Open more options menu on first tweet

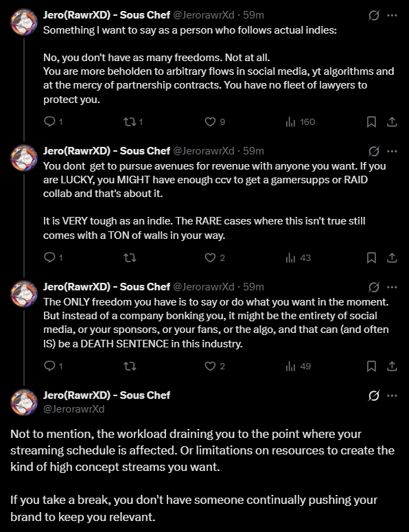(392, 15)
